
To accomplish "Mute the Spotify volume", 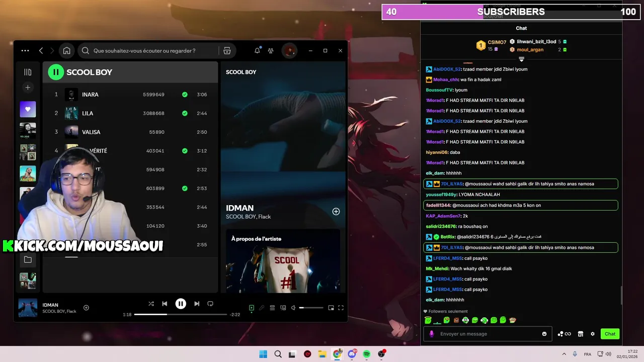I will click(x=293, y=308).
